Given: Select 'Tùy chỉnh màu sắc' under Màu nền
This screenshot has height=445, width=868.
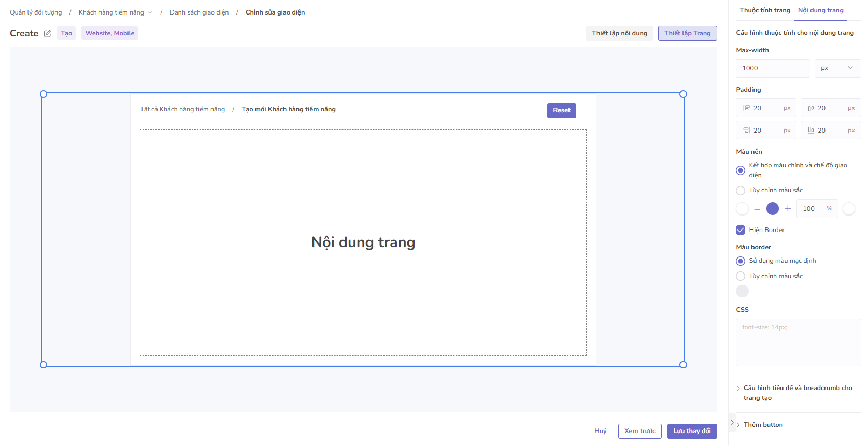Looking at the screenshot, I should 741,191.
